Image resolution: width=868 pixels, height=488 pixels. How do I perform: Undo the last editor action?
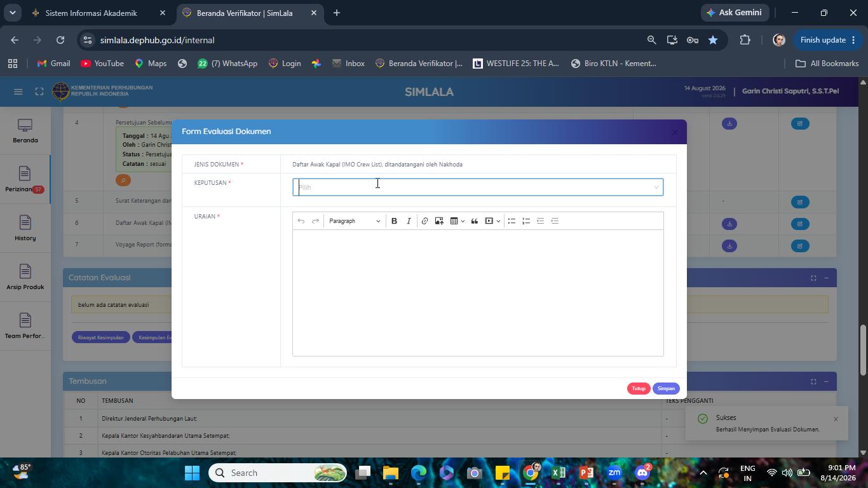pyautogui.click(x=301, y=221)
